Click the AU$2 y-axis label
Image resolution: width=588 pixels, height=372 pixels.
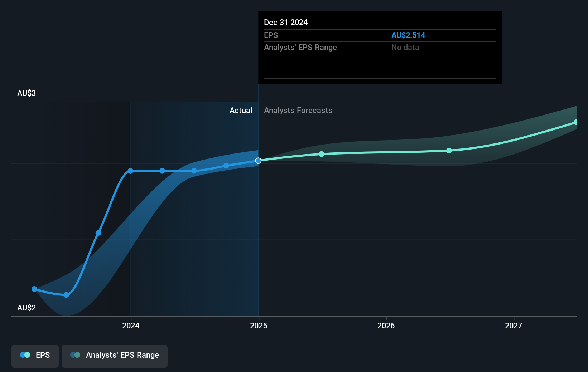[26, 308]
